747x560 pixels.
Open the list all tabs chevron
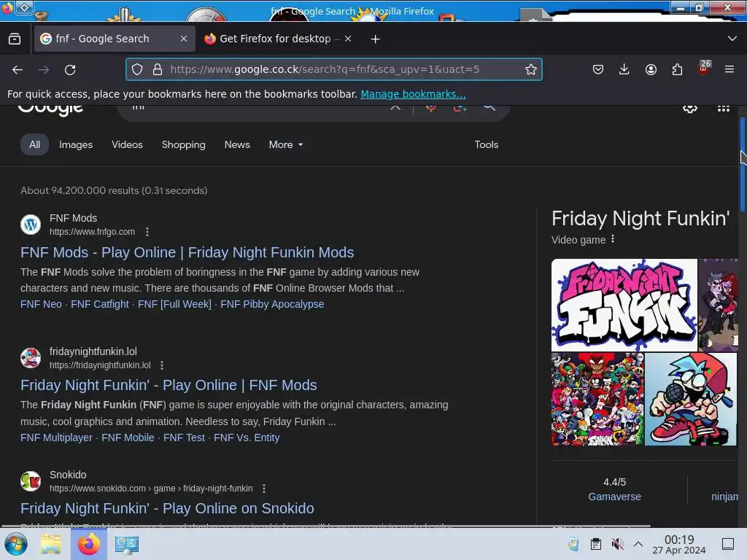click(x=732, y=39)
